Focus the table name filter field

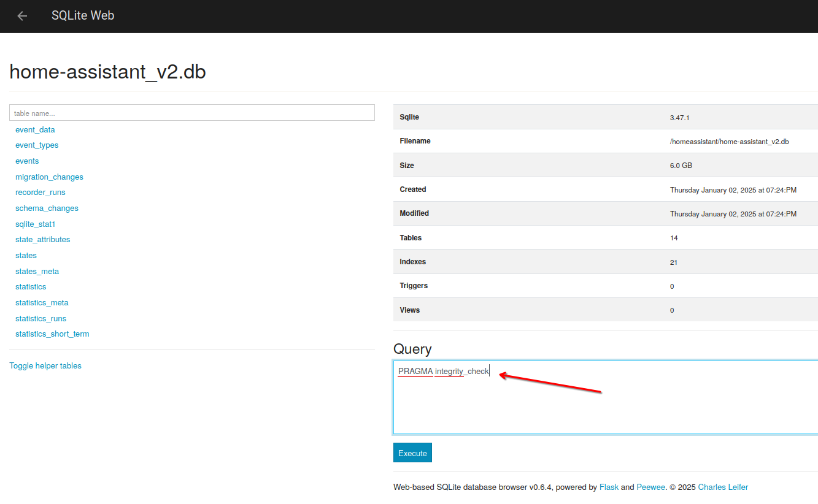point(192,113)
